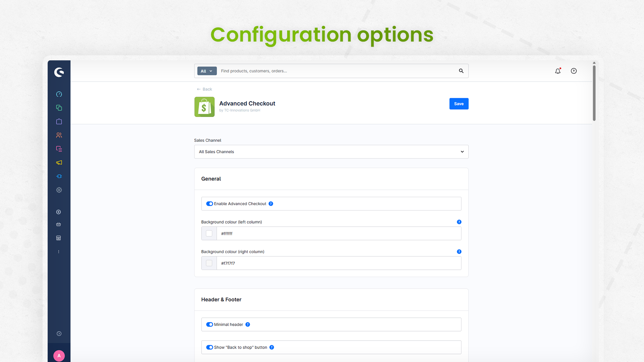Toggle Show "Back to shop" button switch
The width and height of the screenshot is (644, 362).
pyautogui.click(x=210, y=347)
